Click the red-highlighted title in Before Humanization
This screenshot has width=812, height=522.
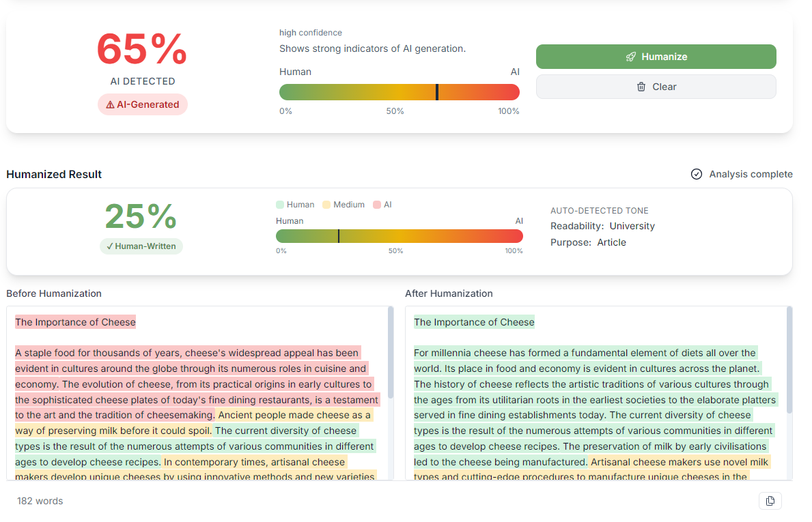point(75,322)
